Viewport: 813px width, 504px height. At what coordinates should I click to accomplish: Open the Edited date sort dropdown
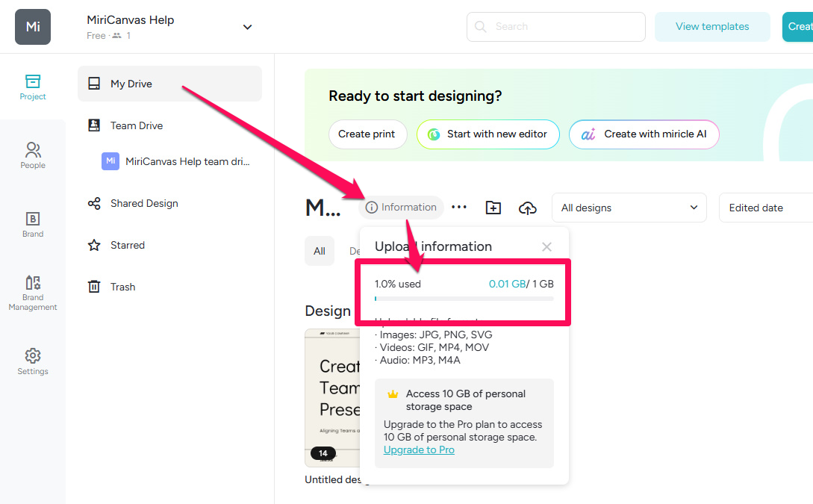click(x=765, y=208)
